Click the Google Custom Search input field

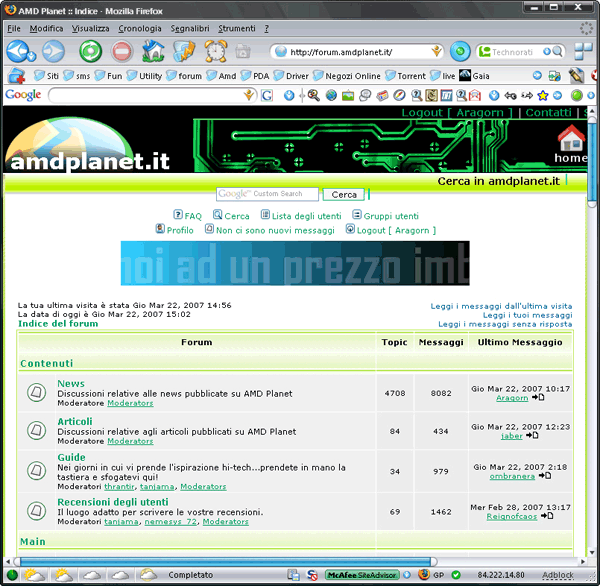click(x=267, y=194)
